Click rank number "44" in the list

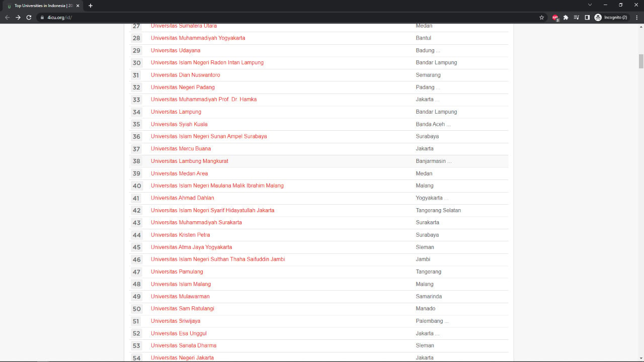(137, 235)
